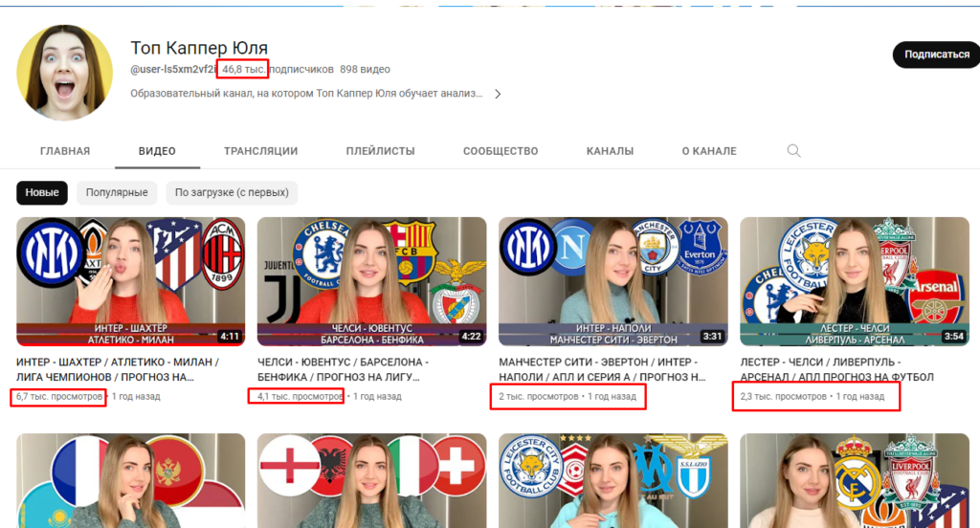The image size is (980, 528).
Task: Open the ЧЕЛСИ - ЮВЕНТУС video thumbnail
Action: (372, 281)
